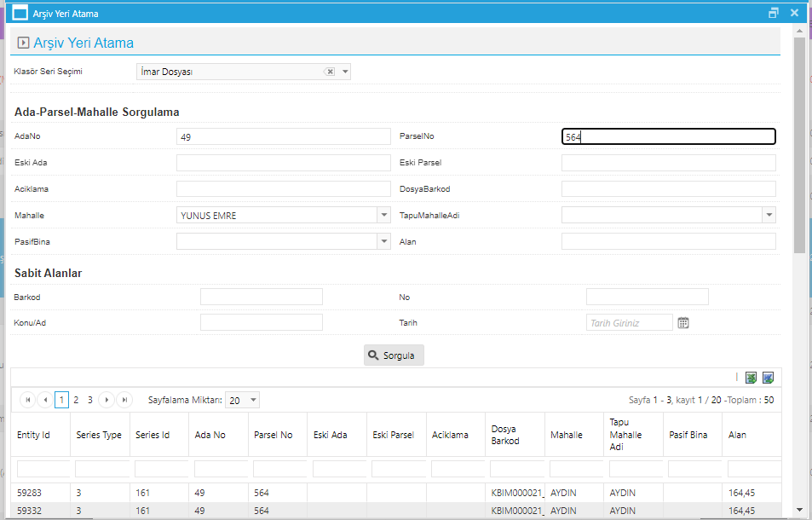Expand the TapuMahalleAdi dropdown
812x520 pixels.
tap(769, 215)
